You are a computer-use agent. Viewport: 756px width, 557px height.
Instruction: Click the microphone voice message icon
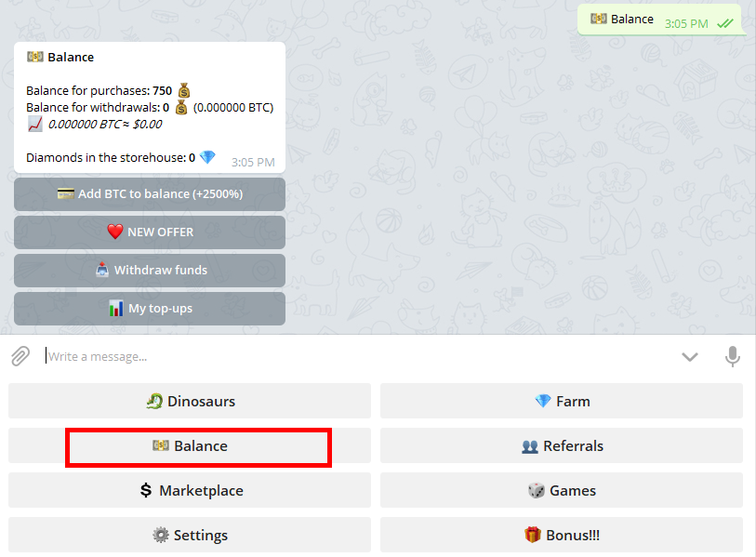pos(733,356)
